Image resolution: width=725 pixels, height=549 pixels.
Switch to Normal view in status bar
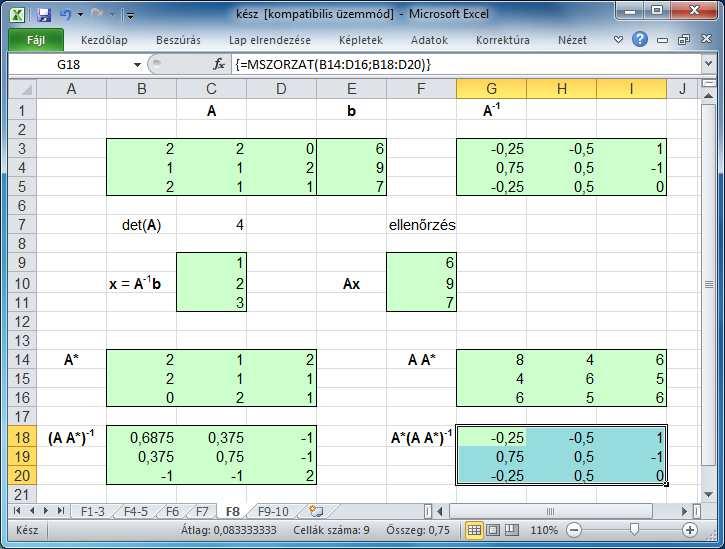coord(474,530)
